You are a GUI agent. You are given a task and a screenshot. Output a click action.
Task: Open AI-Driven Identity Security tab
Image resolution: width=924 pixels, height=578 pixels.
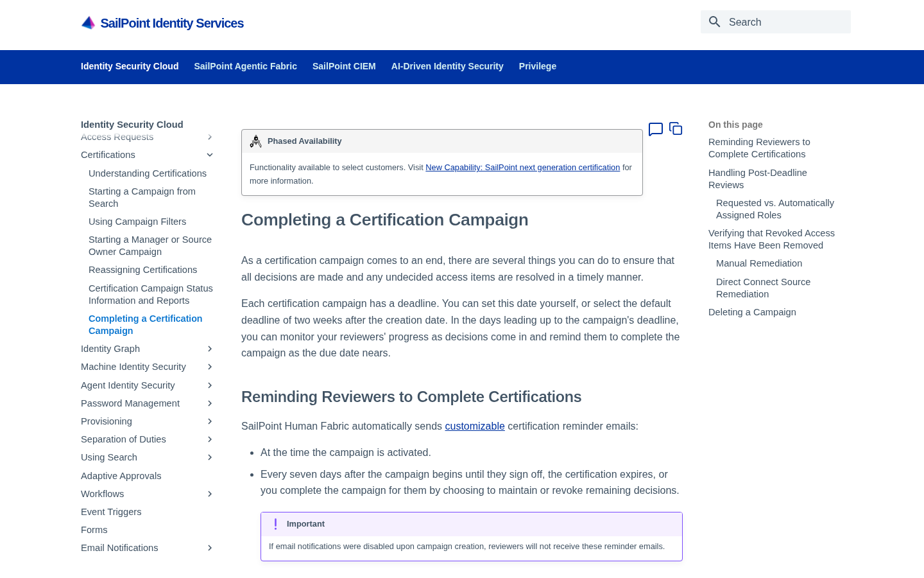(x=447, y=66)
